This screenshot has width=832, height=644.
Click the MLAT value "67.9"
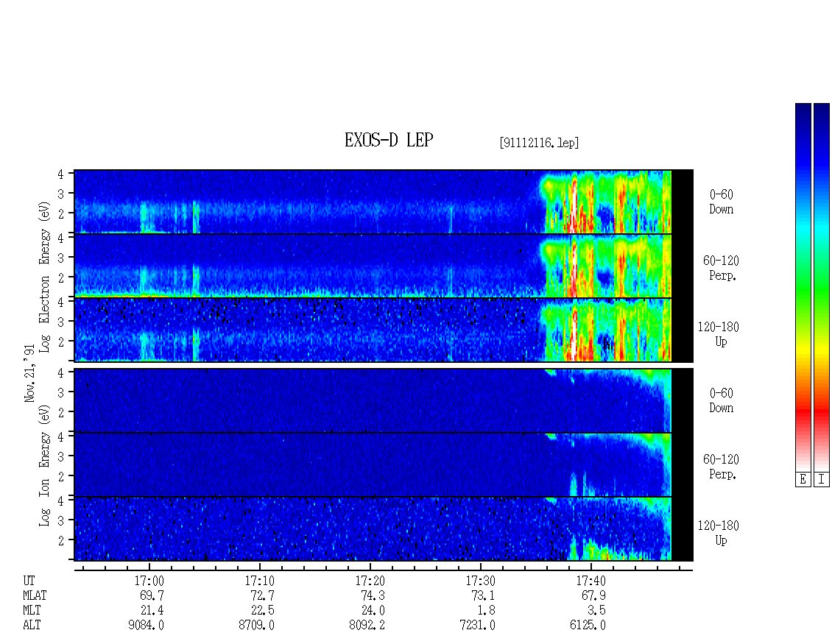coord(593,595)
